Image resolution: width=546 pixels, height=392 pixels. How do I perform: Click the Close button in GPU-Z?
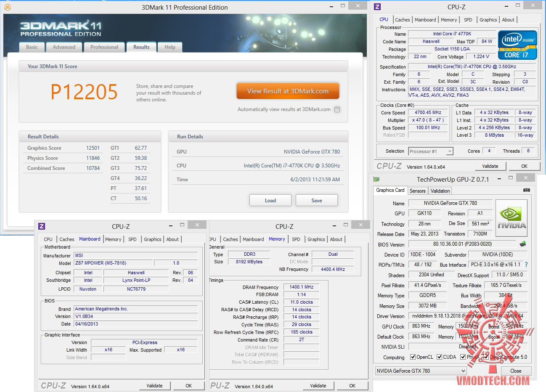(x=516, y=371)
